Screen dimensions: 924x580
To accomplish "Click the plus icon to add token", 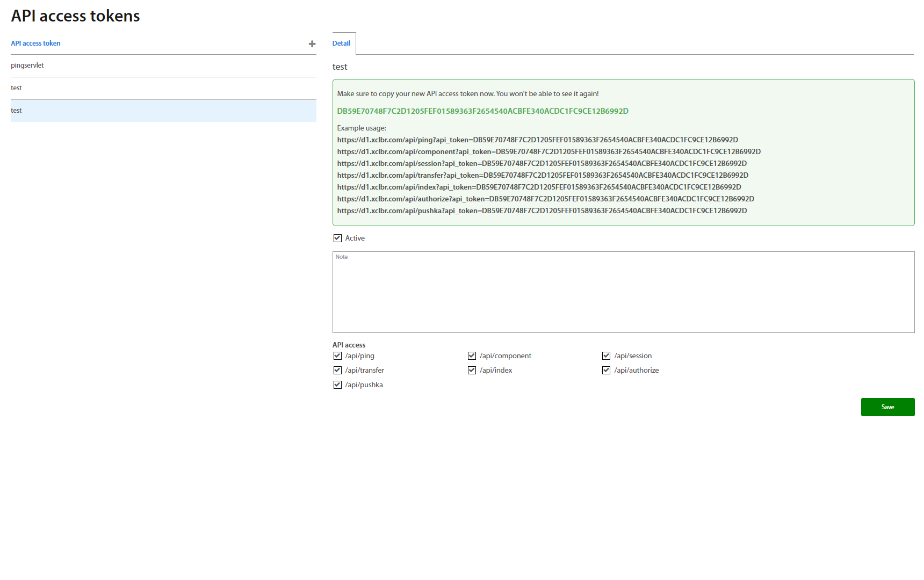I will [312, 44].
